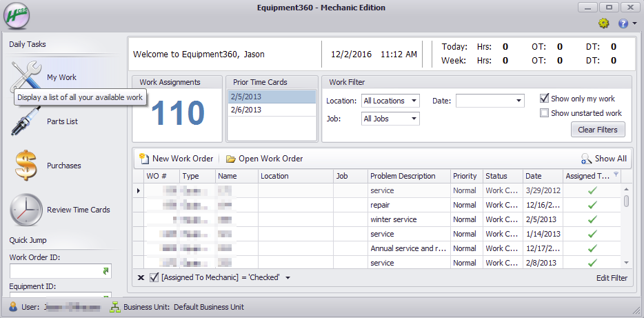Enable Show unstarted work checkbox
644x318 pixels.
pyautogui.click(x=545, y=113)
